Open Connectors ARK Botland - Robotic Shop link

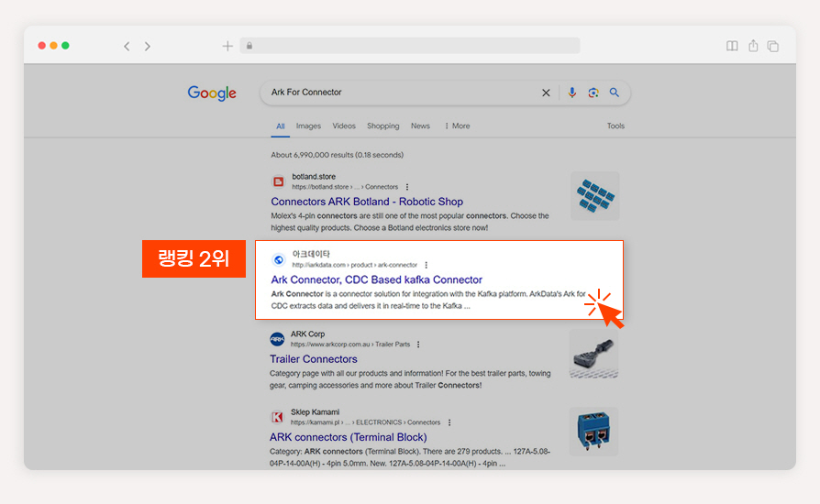pos(367,202)
